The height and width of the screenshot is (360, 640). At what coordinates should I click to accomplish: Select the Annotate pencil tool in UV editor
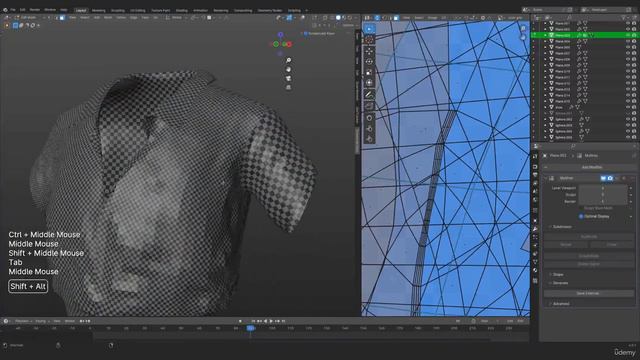(369, 95)
